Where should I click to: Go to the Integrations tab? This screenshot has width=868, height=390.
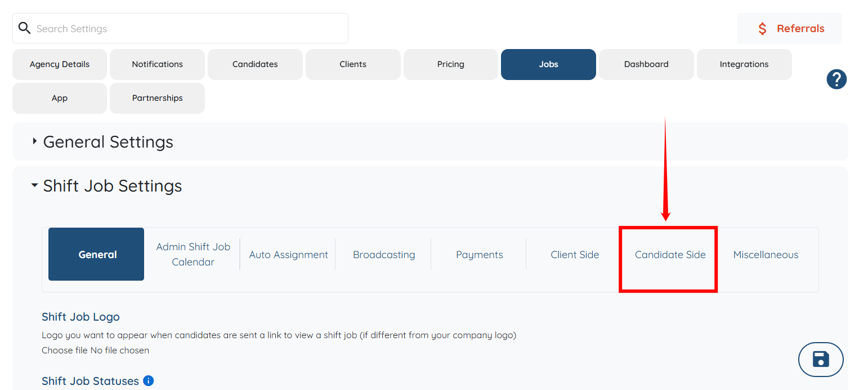[x=744, y=64]
